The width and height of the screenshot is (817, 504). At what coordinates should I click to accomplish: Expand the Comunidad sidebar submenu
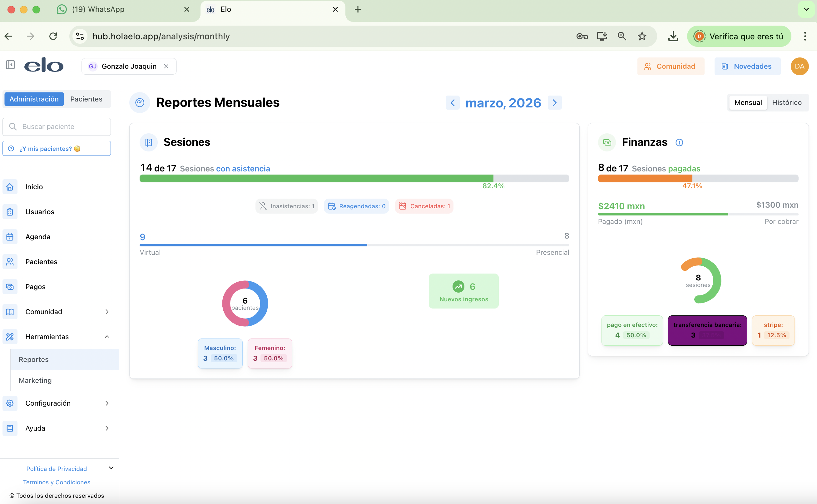pyautogui.click(x=107, y=312)
